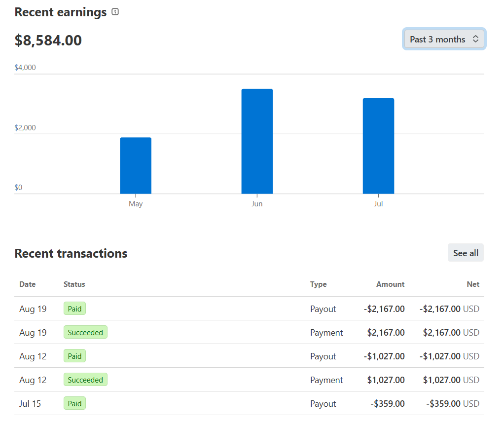This screenshot has height=427, width=504.
Task: Click the Amount column header
Action: coord(390,284)
